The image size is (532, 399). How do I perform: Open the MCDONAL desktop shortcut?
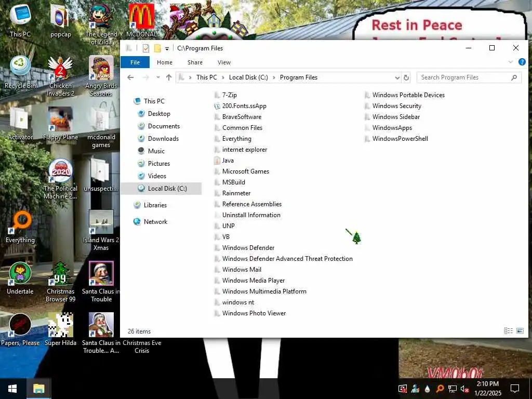tap(141, 20)
